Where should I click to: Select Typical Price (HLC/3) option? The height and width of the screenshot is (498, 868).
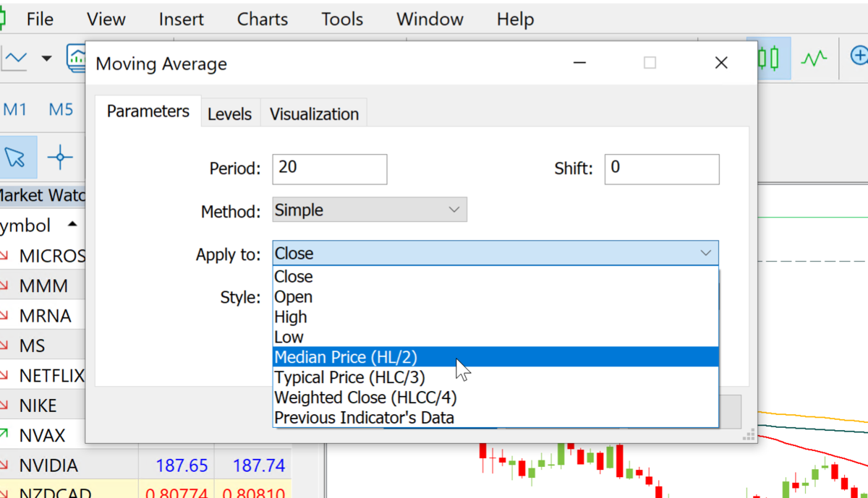click(495, 377)
